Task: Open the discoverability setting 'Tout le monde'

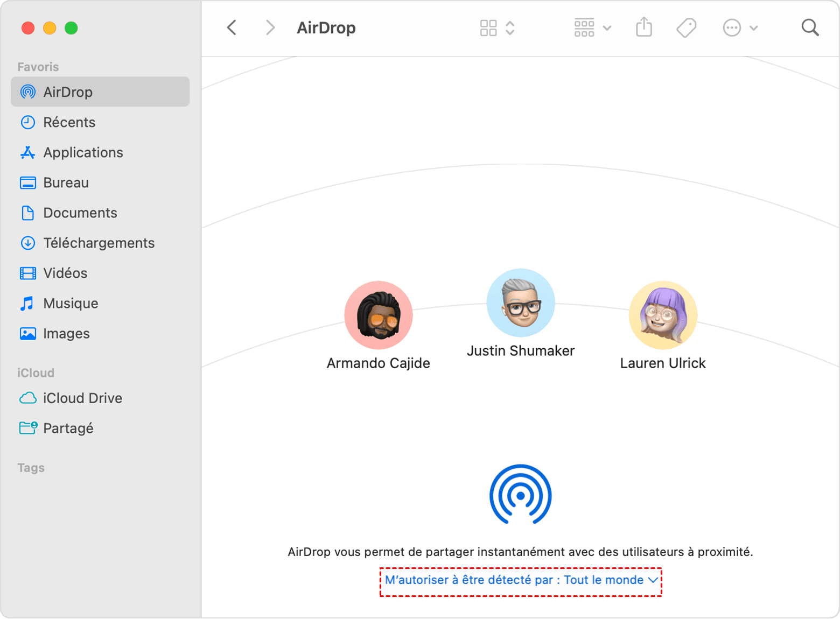Action: tap(521, 580)
